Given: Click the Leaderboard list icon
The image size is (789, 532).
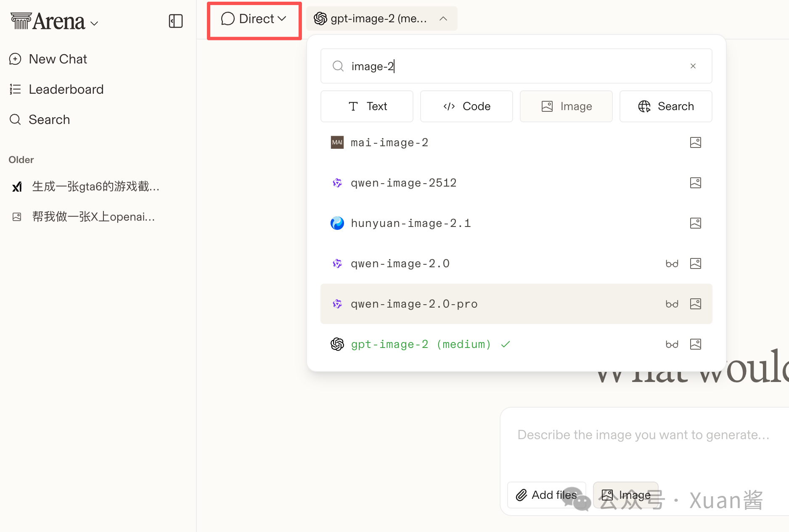Looking at the screenshot, I should 15,89.
